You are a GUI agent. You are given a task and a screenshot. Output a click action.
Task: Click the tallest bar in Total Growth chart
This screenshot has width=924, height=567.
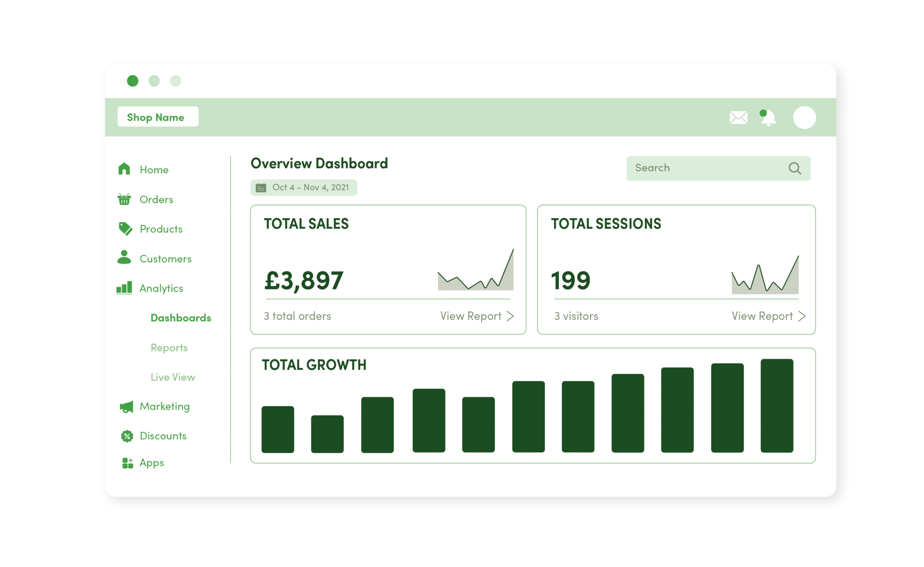[x=777, y=405]
